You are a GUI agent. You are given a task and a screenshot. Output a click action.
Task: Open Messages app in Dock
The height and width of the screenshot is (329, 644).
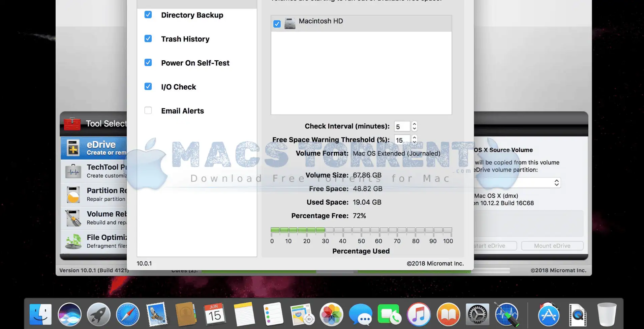pyautogui.click(x=361, y=315)
